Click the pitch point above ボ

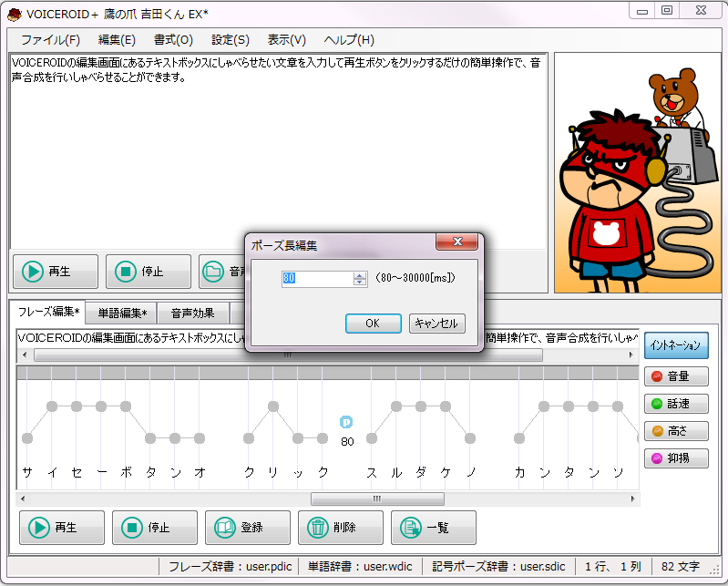126,406
